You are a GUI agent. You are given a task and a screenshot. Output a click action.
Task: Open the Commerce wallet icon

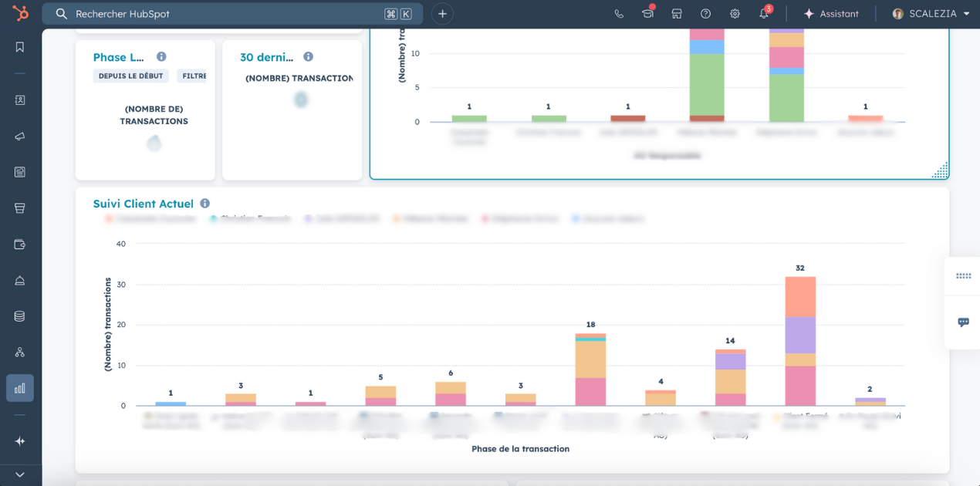pos(20,245)
